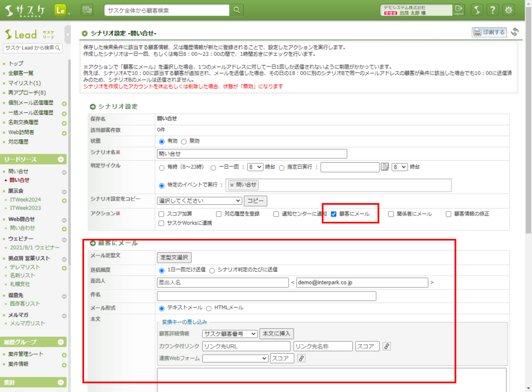Image resolution: width=532 pixels, height=392 pixels.
Task: Open the calendar date picker icon
Action: click(x=385, y=167)
